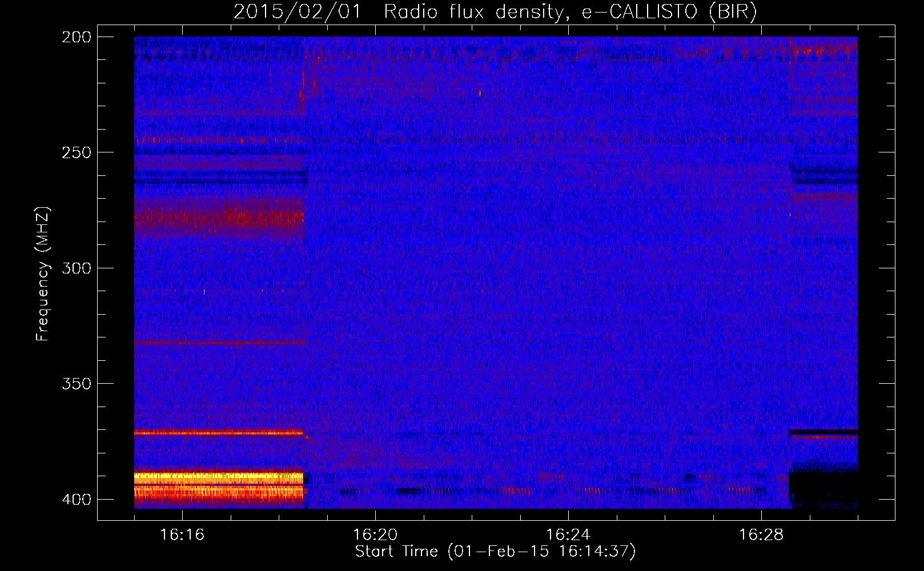Click the red diffuse band near 278 MHz
Screen dimensions: 924x571
coord(219,217)
